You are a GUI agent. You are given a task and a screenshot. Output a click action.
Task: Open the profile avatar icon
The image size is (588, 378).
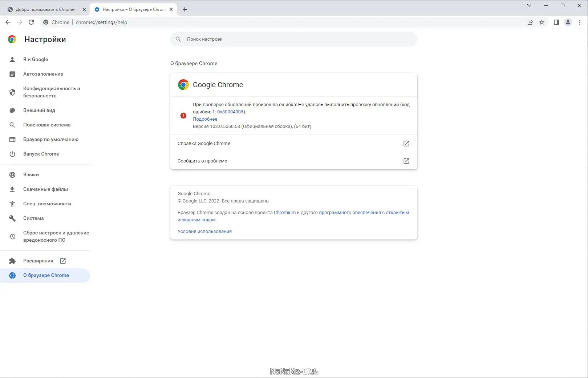point(568,22)
